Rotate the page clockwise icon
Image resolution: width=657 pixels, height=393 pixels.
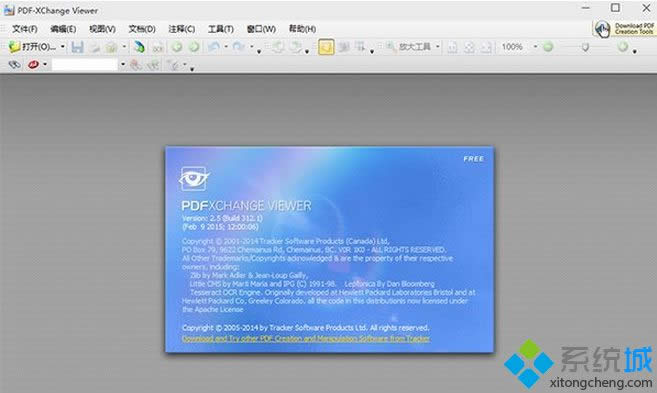point(296,47)
